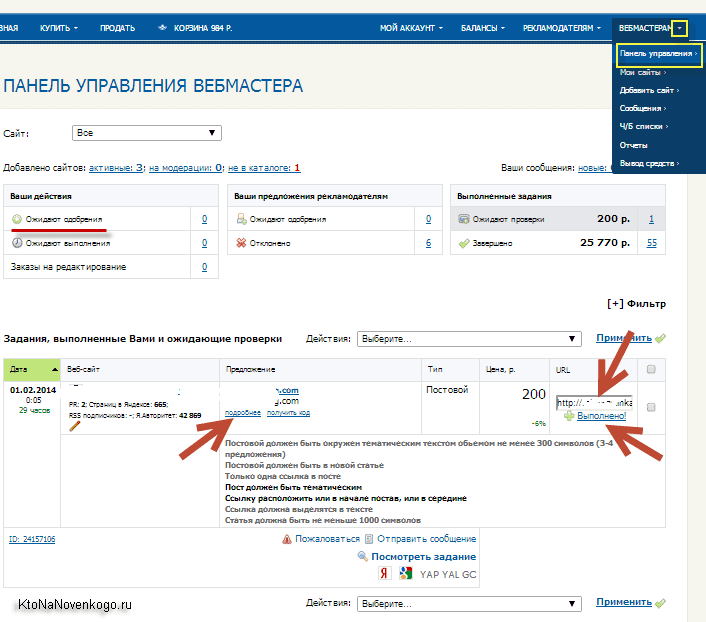
Task: Select Мои сайты in submenu
Action: coord(643,73)
